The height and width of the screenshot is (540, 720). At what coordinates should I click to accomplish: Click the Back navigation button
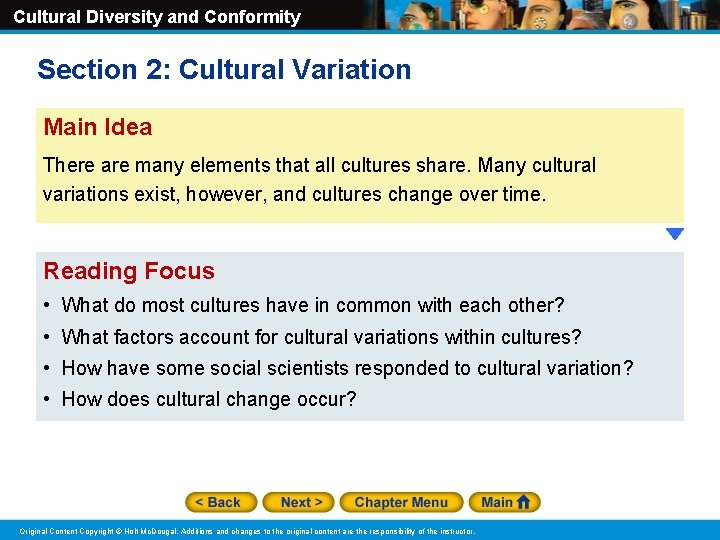pyautogui.click(x=221, y=502)
